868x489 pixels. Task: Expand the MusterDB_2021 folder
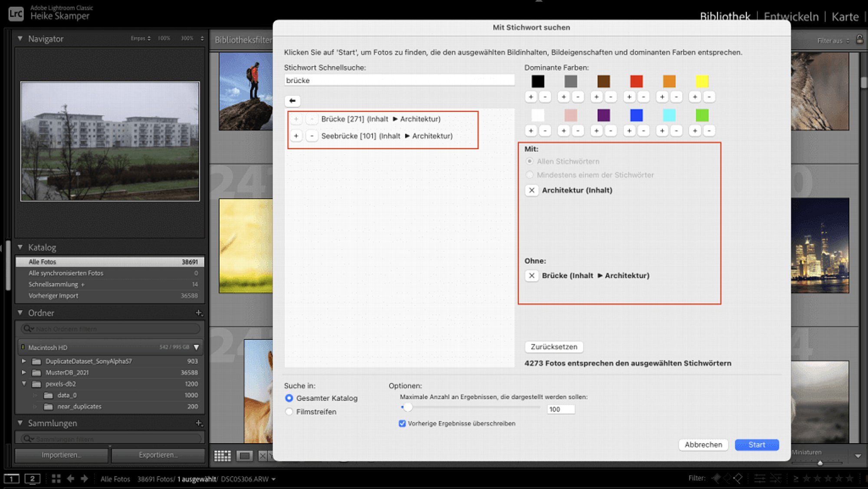click(24, 372)
